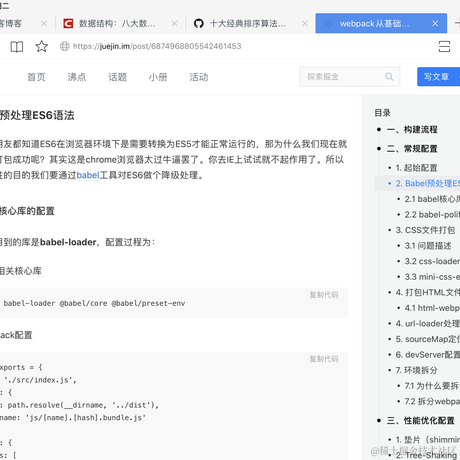Click the red C favicon on 数据结构 tab
This screenshot has width=460, height=460.
[x=68, y=23]
